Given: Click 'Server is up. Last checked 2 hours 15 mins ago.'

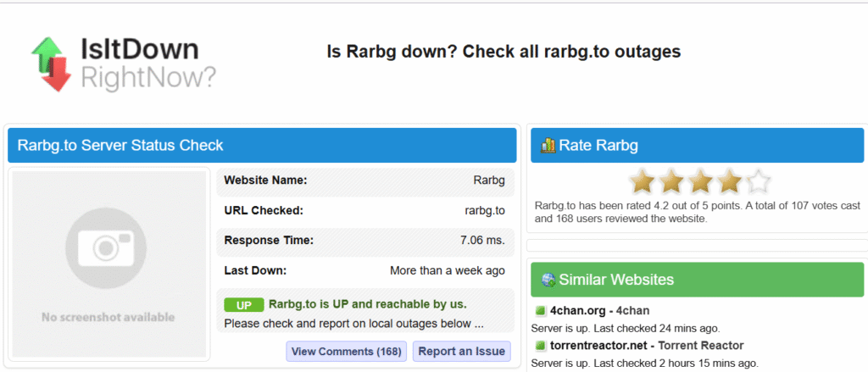Looking at the screenshot, I should coord(644,364).
